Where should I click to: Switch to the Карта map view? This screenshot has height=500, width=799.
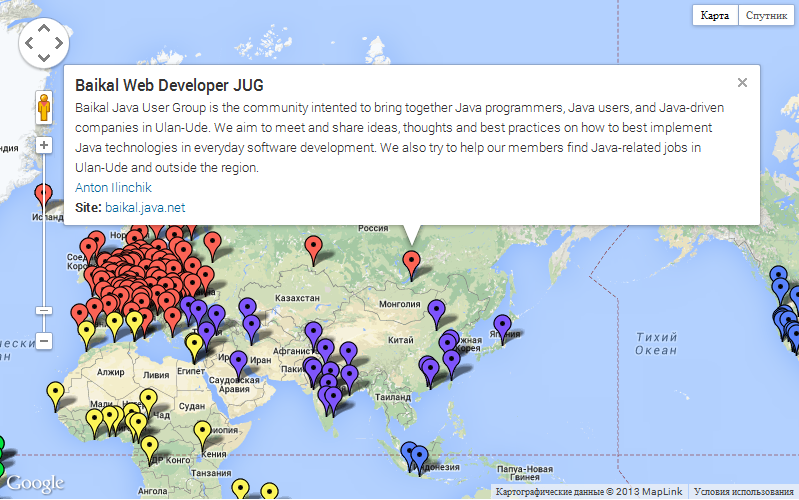pos(714,15)
